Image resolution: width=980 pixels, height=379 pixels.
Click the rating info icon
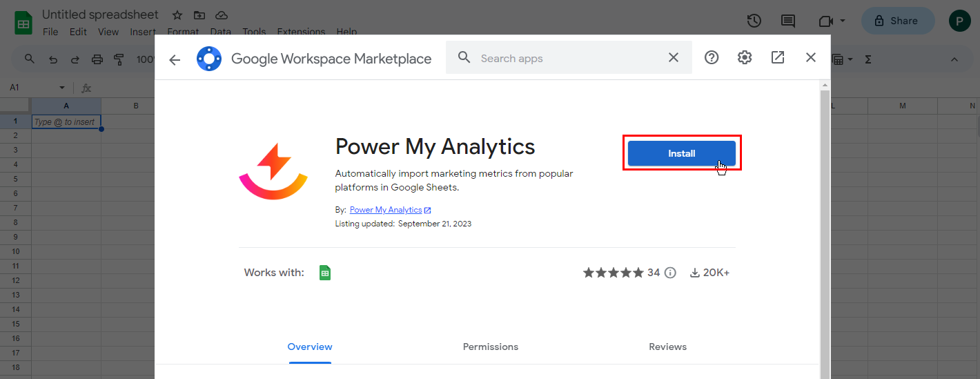pyautogui.click(x=670, y=273)
